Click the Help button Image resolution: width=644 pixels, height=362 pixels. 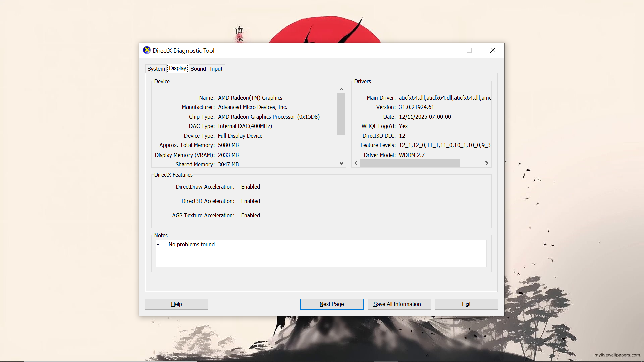click(x=176, y=304)
